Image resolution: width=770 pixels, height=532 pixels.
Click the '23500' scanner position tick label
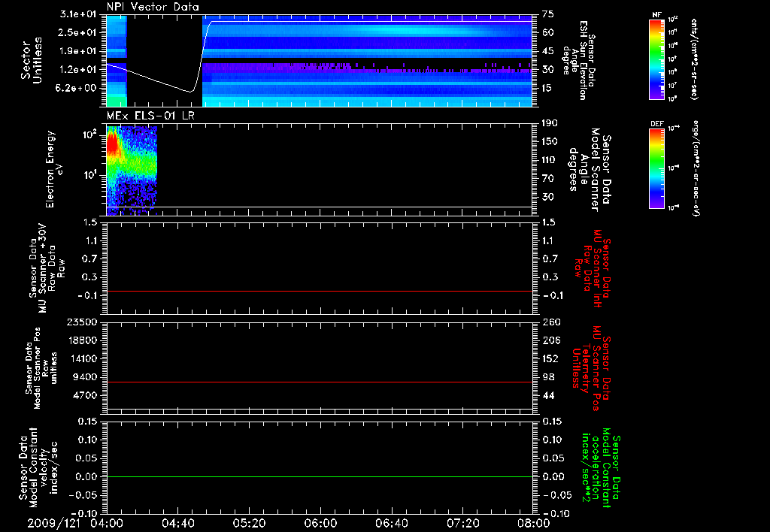click(82, 322)
